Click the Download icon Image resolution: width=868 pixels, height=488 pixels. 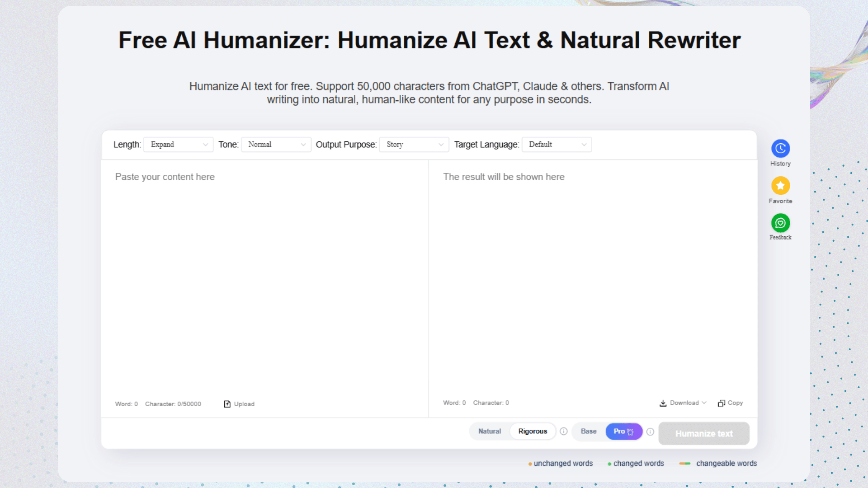(x=663, y=403)
